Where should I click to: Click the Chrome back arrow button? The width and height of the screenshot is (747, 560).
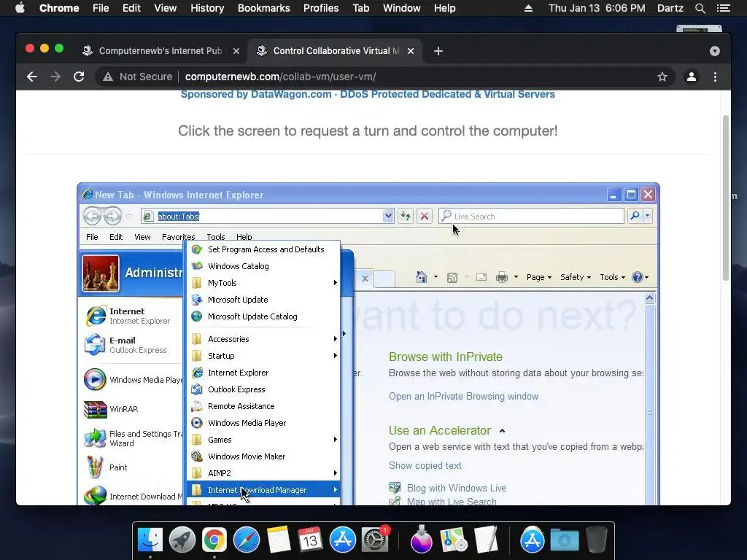click(x=32, y=77)
